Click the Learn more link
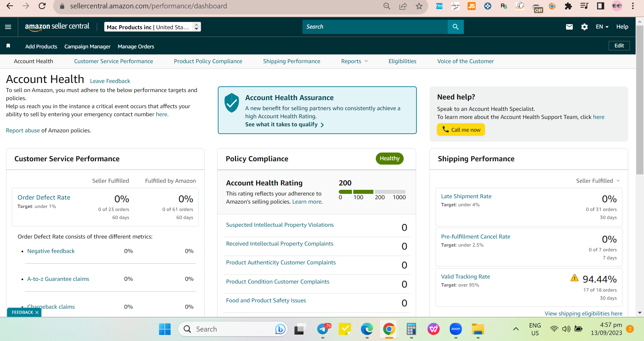Viewport: 644px width, 341px height. [307, 202]
